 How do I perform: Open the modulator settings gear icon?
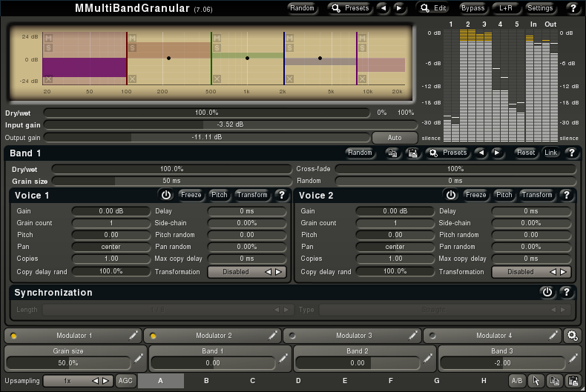click(x=572, y=336)
